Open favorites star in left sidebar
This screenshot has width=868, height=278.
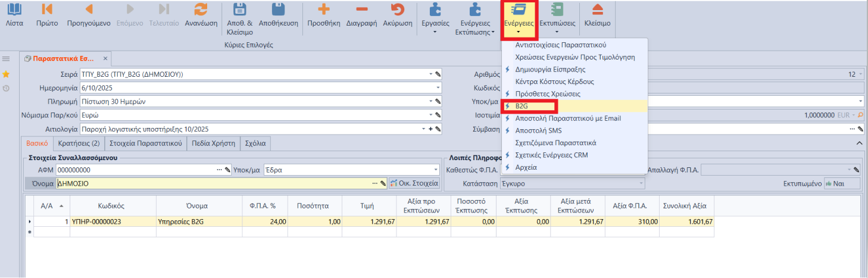(6, 74)
